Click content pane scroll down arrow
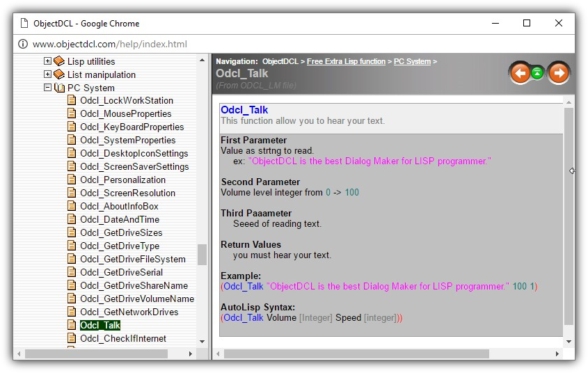The height and width of the screenshot is (373, 588). pyautogui.click(x=569, y=341)
